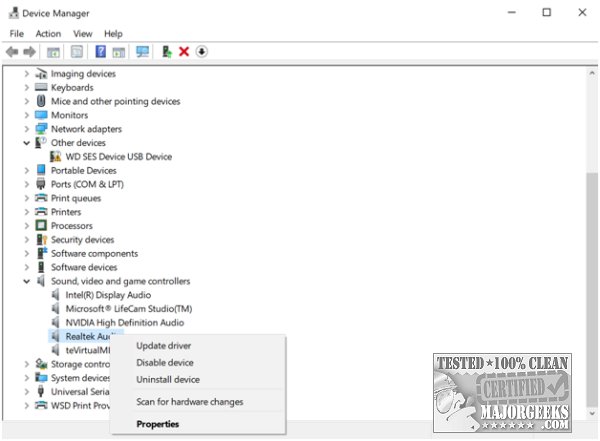
Task: Select Microsoft LifeCam Studio(TM) device
Action: (129, 309)
